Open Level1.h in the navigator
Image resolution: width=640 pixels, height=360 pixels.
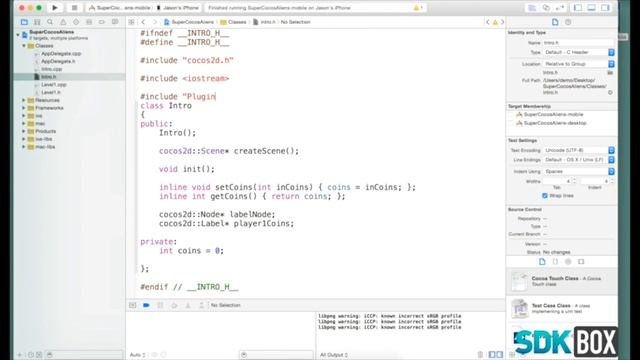click(x=51, y=92)
